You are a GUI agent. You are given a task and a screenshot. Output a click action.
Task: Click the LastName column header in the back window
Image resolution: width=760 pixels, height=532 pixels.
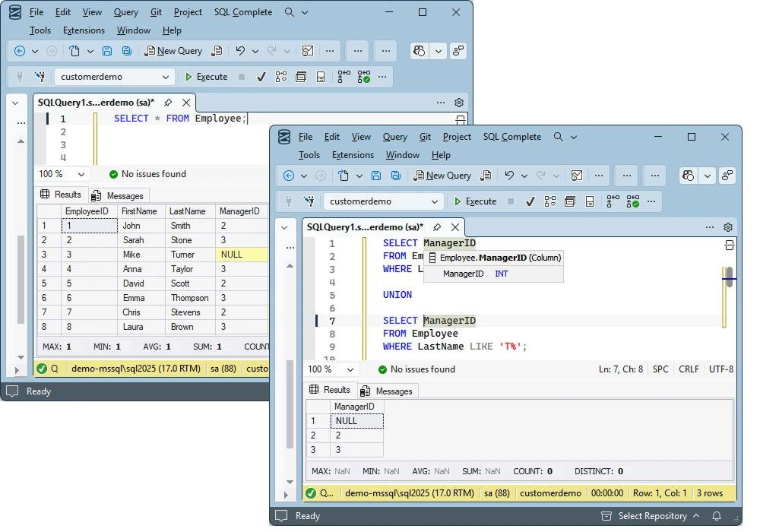point(191,211)
